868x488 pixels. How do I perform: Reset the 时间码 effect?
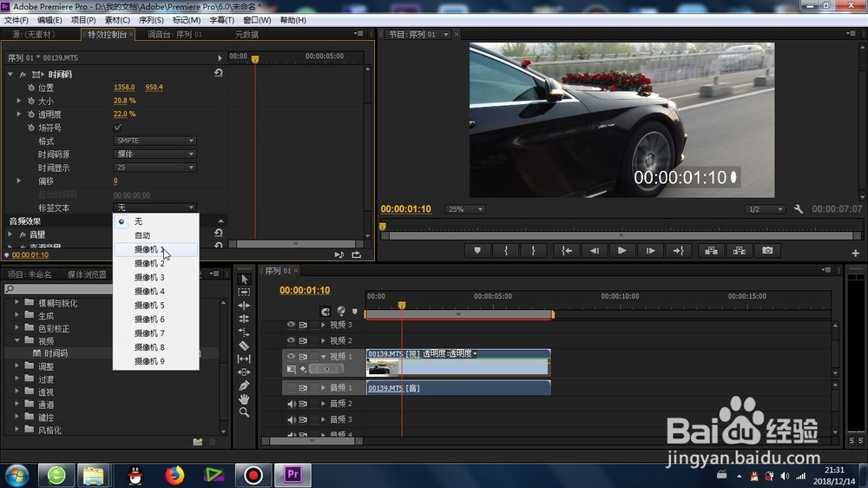(219, 73)
